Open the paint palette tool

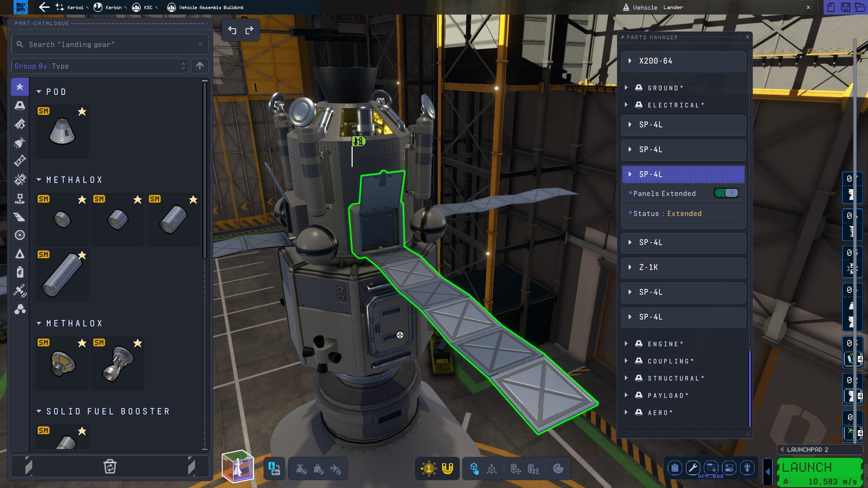click(558, 469)
